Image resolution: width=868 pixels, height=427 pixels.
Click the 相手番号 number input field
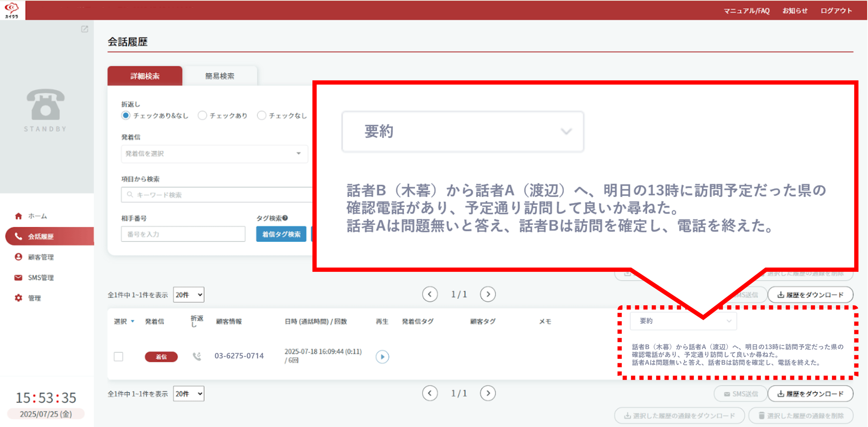pos(183,234)
